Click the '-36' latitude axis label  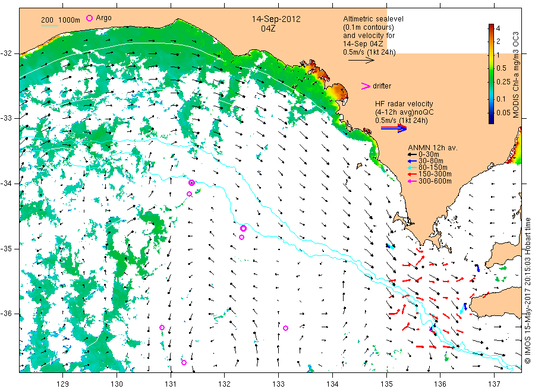point(7,314)
